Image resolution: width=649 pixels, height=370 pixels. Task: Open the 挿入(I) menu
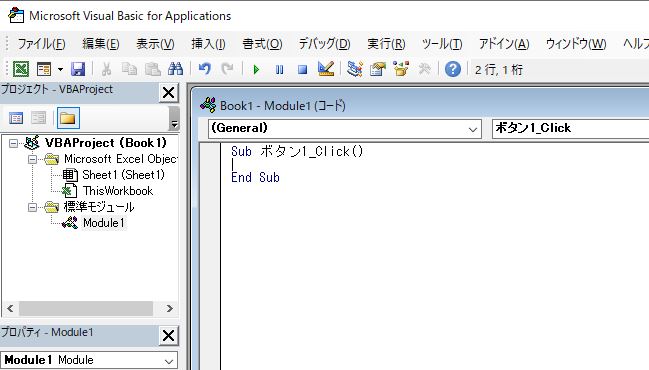[x=208, y=43]
